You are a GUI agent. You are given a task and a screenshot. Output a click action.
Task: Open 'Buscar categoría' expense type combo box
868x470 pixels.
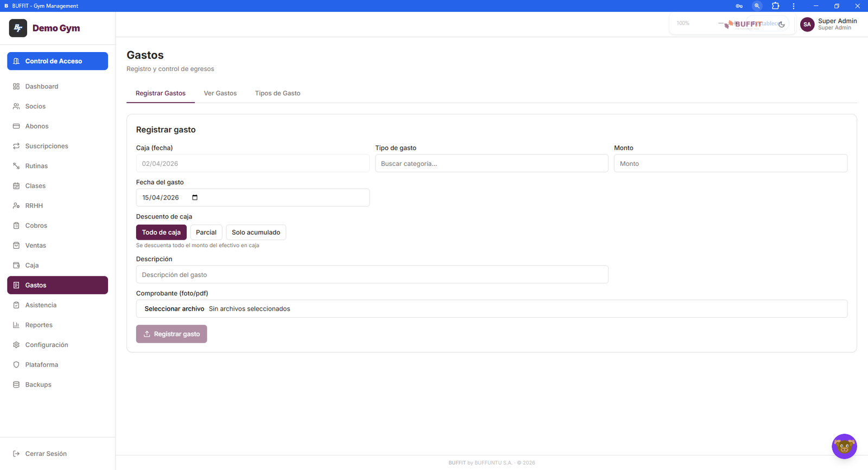pyautogui.click(x=492, y=163)
